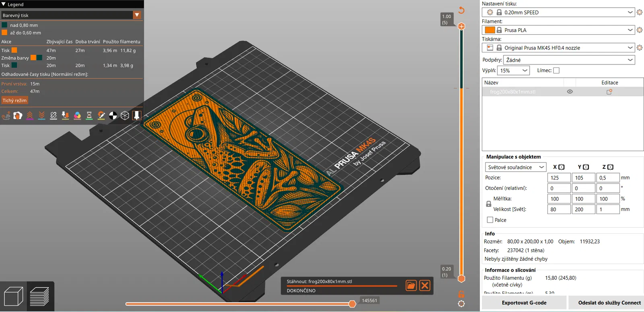
Task: Open printer settings gear next to MK4S preset
Action: pyautogui.click(x=640, y=48)
